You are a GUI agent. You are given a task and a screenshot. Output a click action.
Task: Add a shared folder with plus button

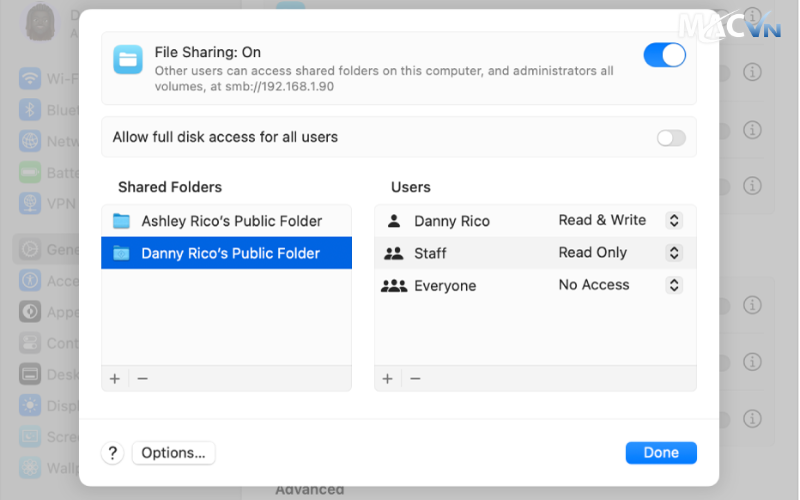coord(115,379)
